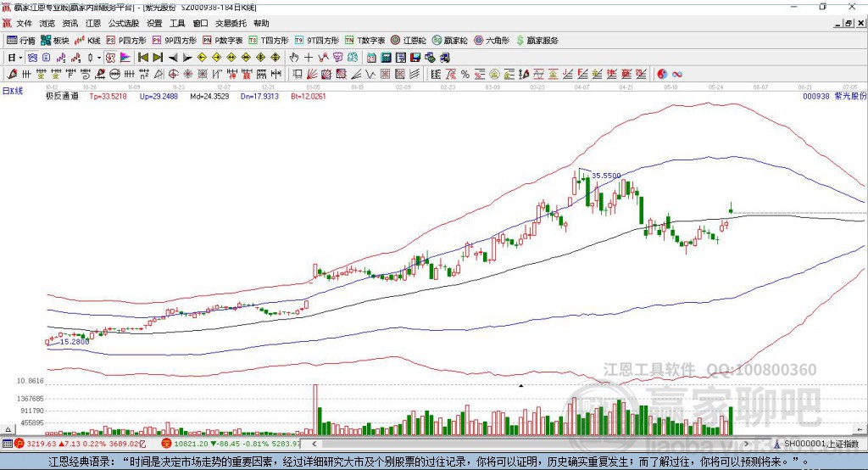Viewport: 868px width, 470px height.
Task: Click the Dn=17.9313 indicator value
Action: [x=259, y=97]
